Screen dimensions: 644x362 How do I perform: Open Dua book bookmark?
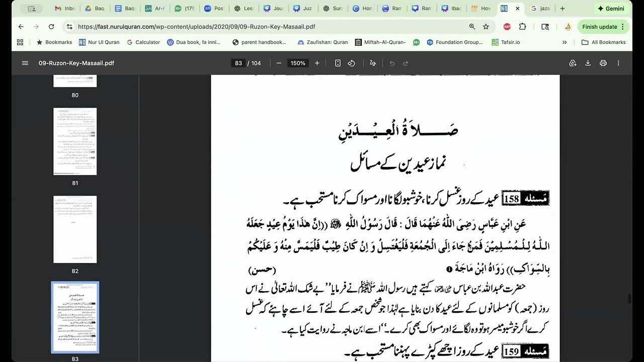[194, 42]
